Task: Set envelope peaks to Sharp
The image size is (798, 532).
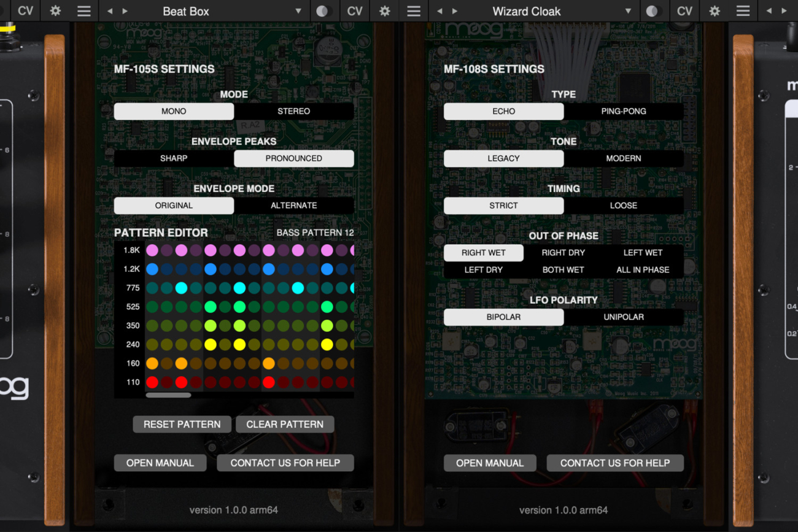Action: coord(174,158)
